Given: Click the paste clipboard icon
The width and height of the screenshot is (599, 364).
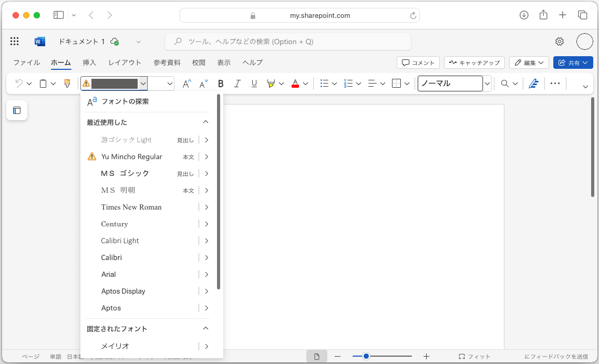Looking at the screenshot, I should coord(43,84).
